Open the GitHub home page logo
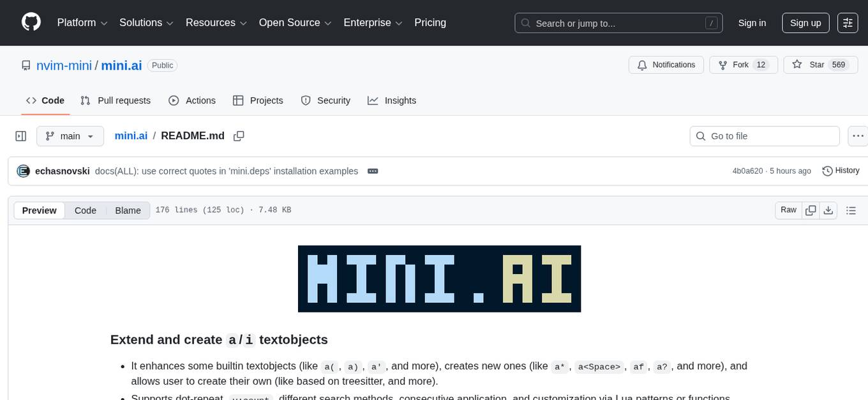Screen dimensions: 868x400 [x=31, y=22]
